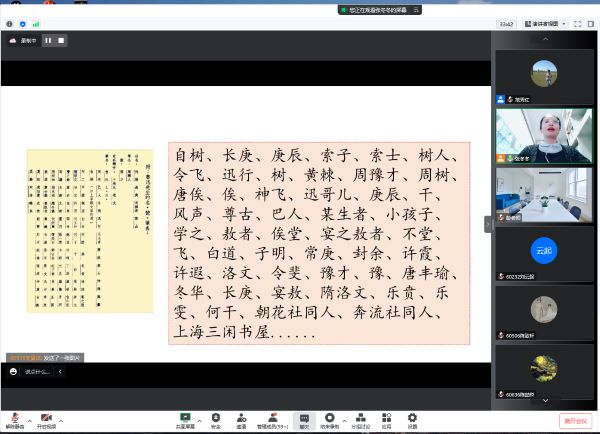Open the Breakout Rooms icon
Image resolution: width=600 pixels, height=434 pixels.
point(359,419)
